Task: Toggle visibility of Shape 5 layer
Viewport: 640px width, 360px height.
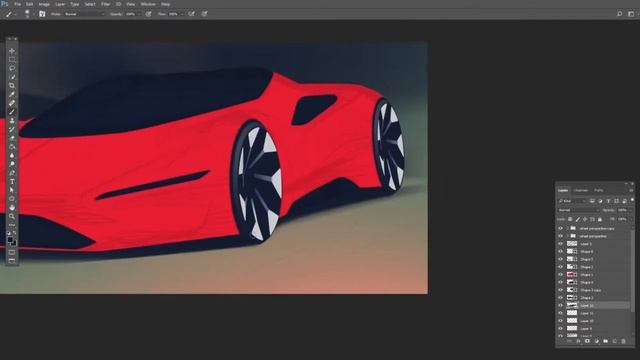Action: [560, 259]
